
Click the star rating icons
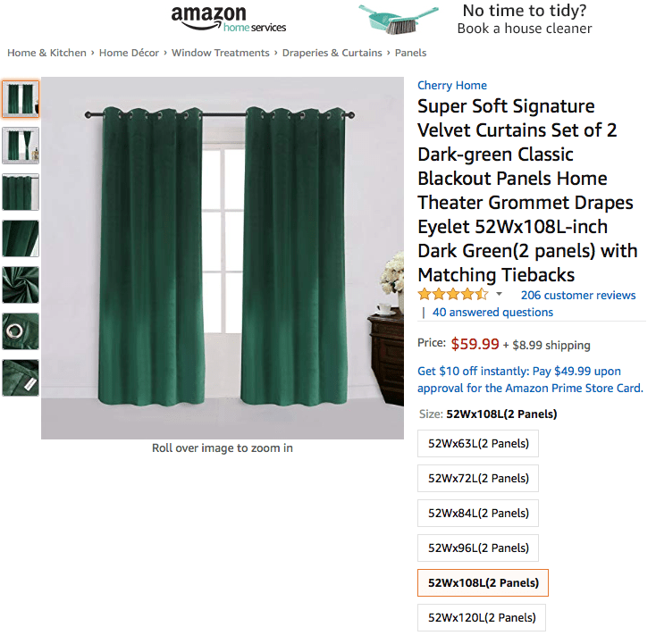pos(453,295)
